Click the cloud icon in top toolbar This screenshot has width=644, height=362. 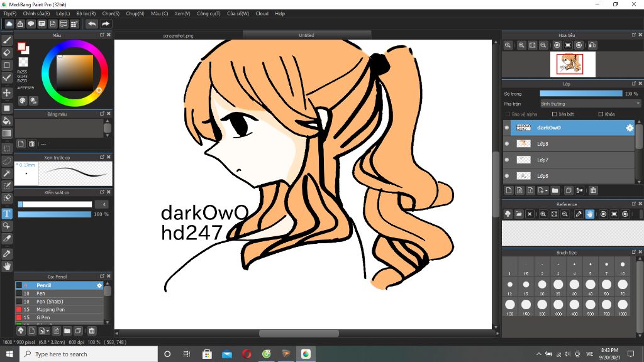[x=9, y=25]
